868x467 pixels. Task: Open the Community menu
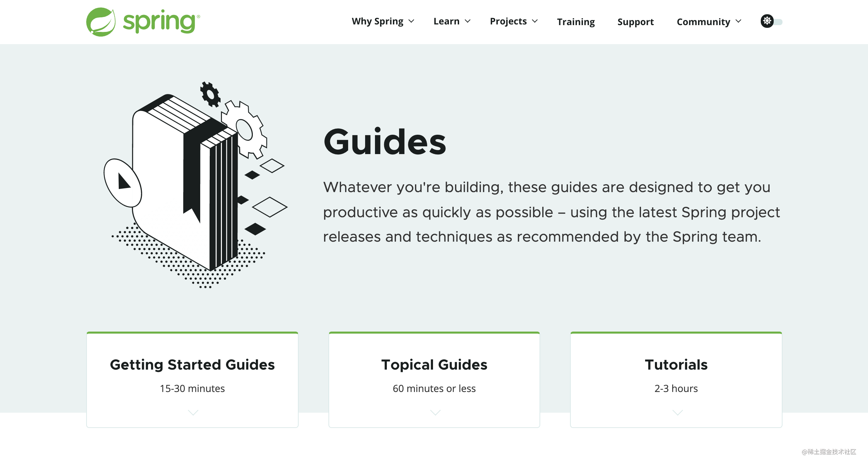click(709, 22)
